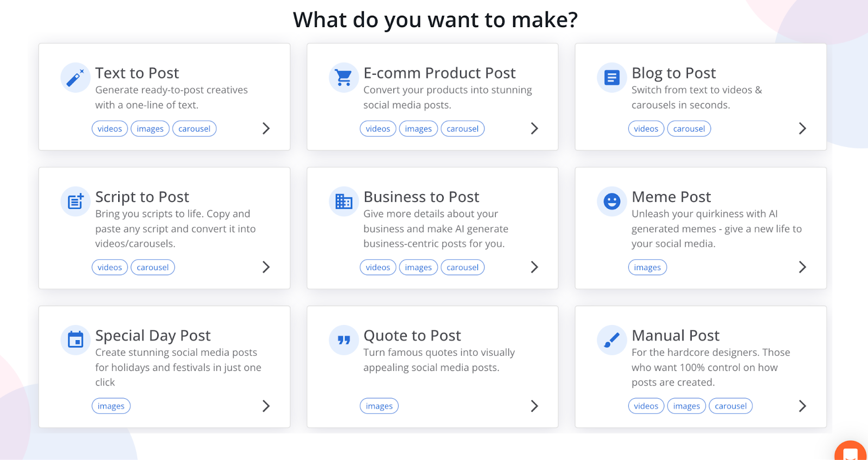Image resolution: width=868 pixels, height=460 pixels.
Task: Click the Quote to Post chevron arrow
Action: point(534,406)
